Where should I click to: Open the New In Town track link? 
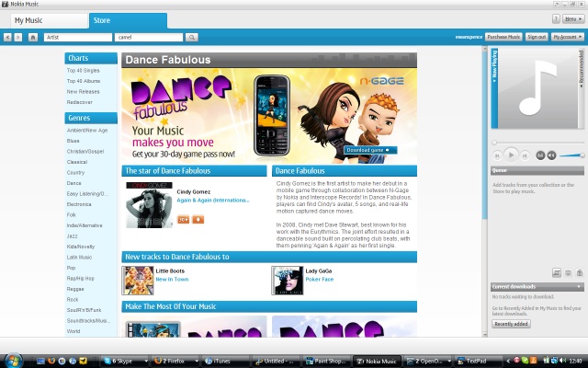[172, 280]
